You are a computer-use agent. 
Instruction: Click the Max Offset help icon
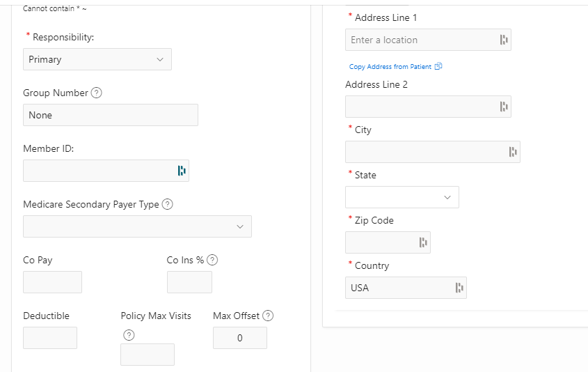pos(268,316)
